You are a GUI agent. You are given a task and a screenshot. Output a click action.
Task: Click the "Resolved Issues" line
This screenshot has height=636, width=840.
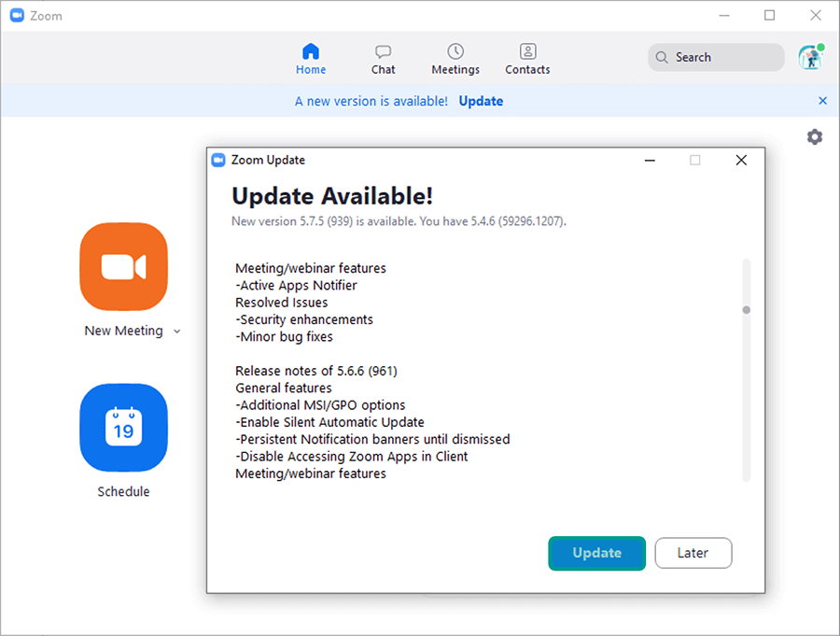click(x=281, y=302)
